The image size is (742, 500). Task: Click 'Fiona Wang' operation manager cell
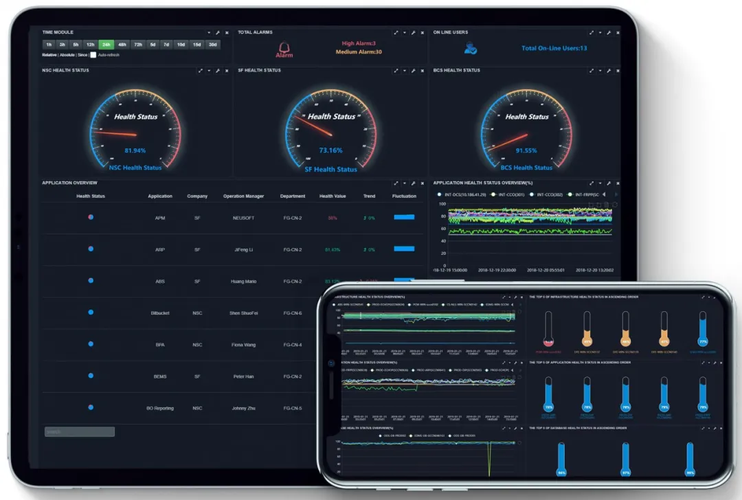pos(244,345)
